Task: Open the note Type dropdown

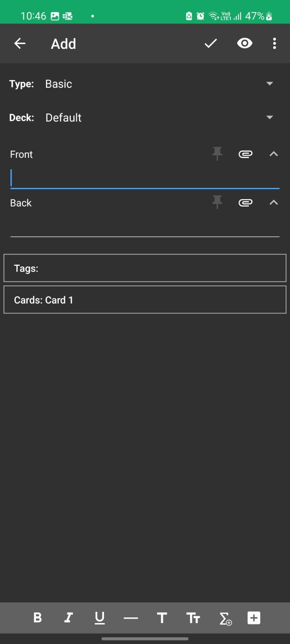Action: pyautogui.click(x=269, y=84)
